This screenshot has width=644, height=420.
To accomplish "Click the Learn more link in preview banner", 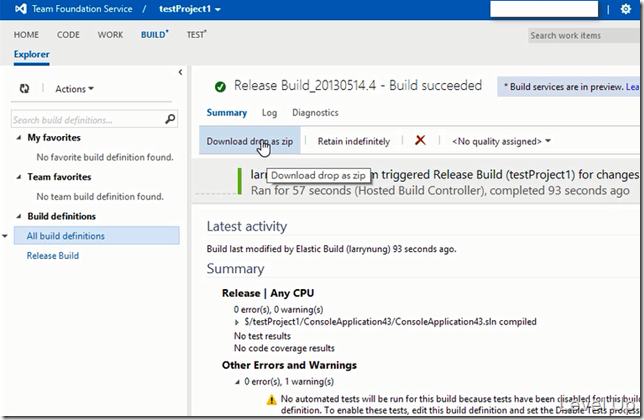I will pos(632,87).
